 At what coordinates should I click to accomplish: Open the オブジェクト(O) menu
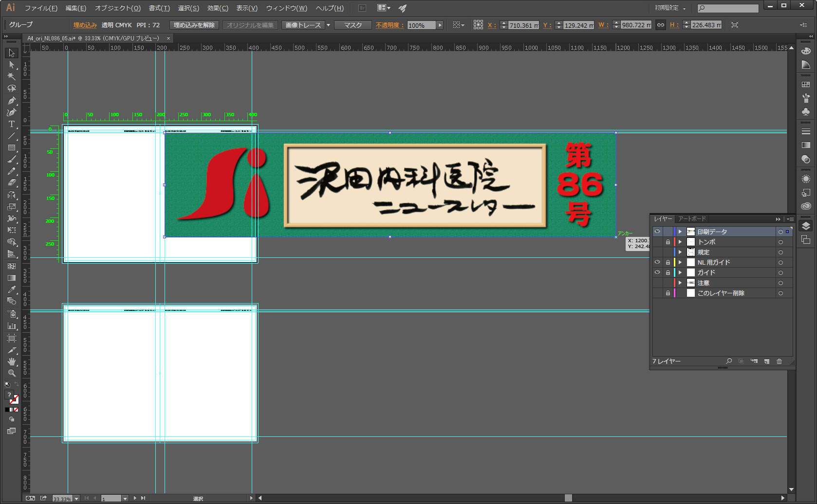tap(117, 8)
